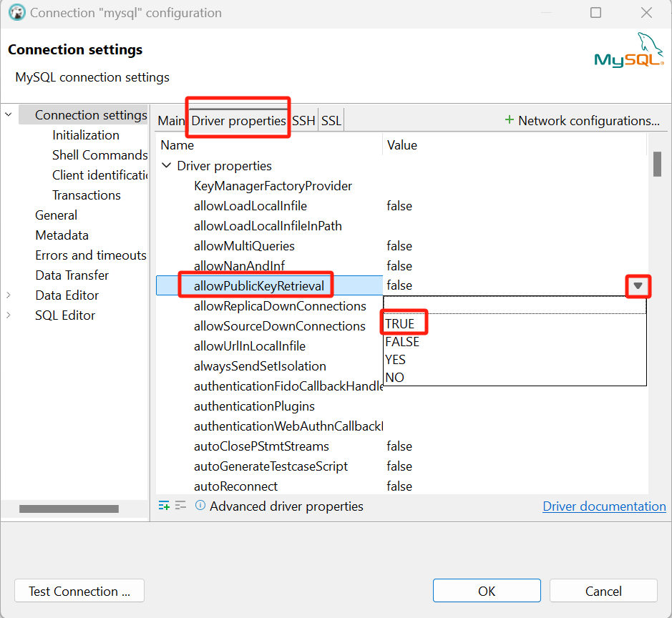672x618 pixels.
Task: Open Network configurations link
Action: [588, 121]
